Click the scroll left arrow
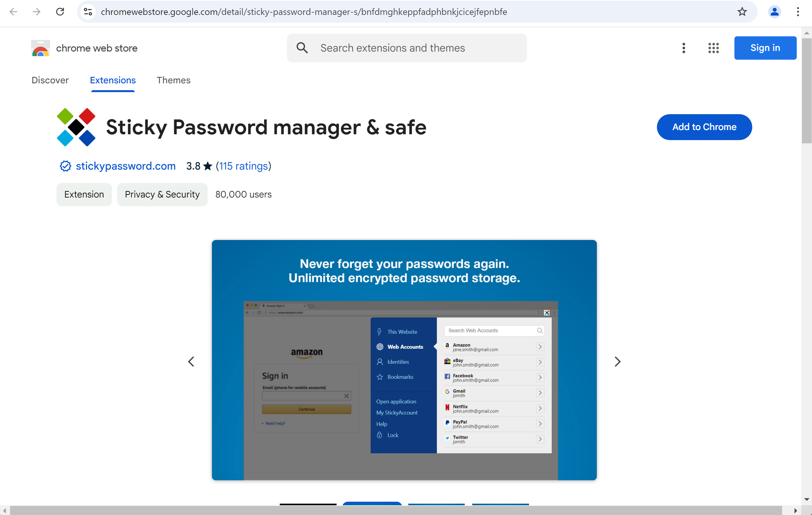 click(4, 510)
